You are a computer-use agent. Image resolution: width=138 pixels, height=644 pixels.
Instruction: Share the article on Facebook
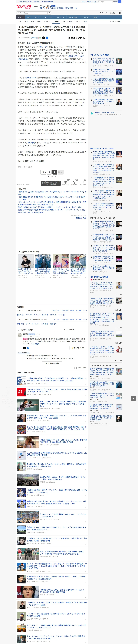(47, 38)
